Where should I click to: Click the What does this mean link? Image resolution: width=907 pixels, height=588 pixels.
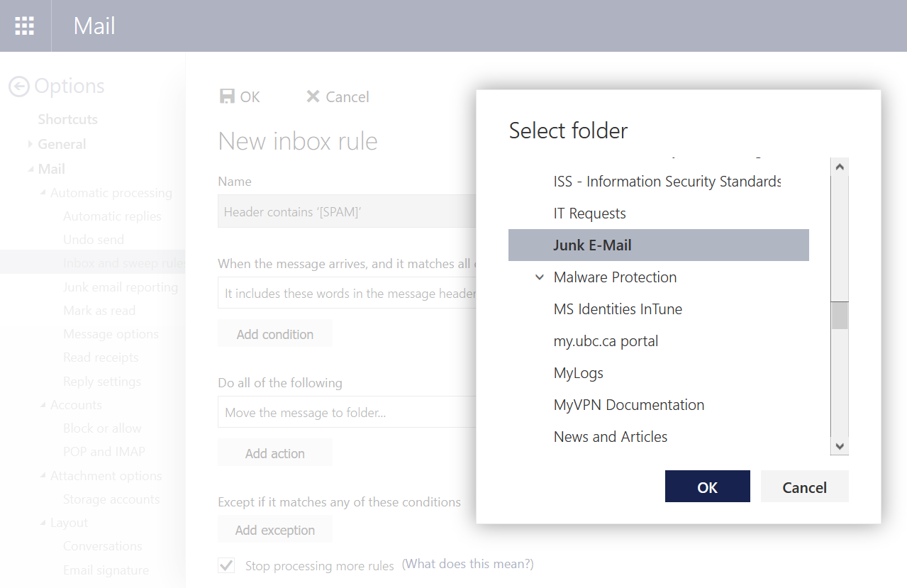(467, 564)
